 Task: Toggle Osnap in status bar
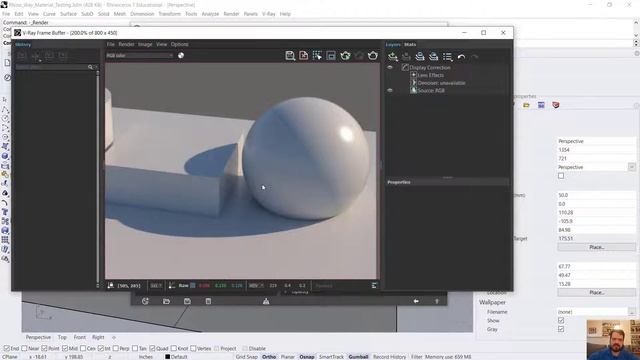pos(307,357)
